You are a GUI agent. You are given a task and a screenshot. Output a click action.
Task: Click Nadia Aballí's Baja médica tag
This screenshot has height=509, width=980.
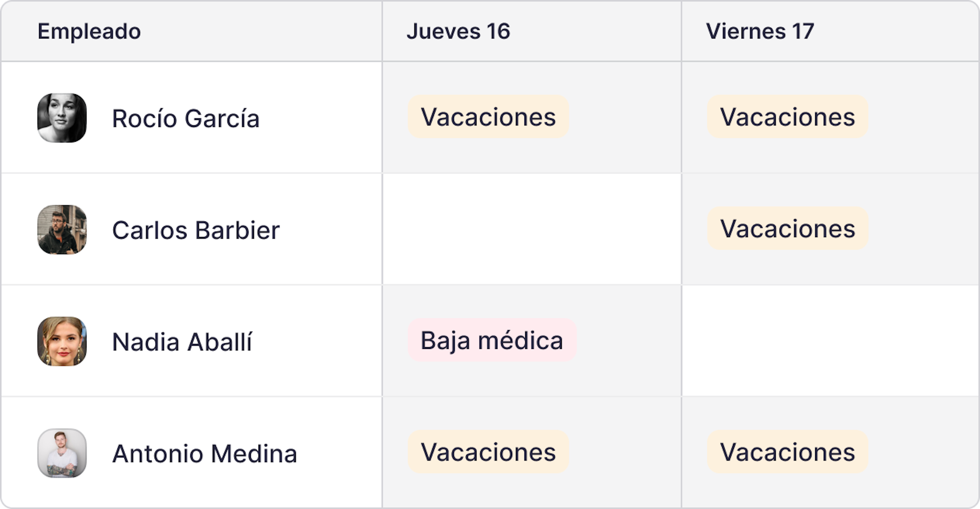492,340
